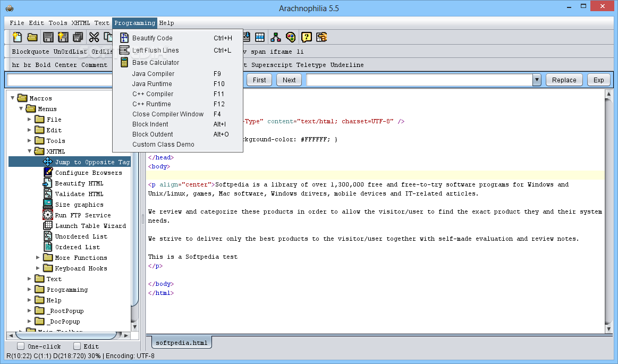Image resolution: width=618 pixels, height=364 pixels.
Task: Click the First search button
Action: click(x=259, y=80)
